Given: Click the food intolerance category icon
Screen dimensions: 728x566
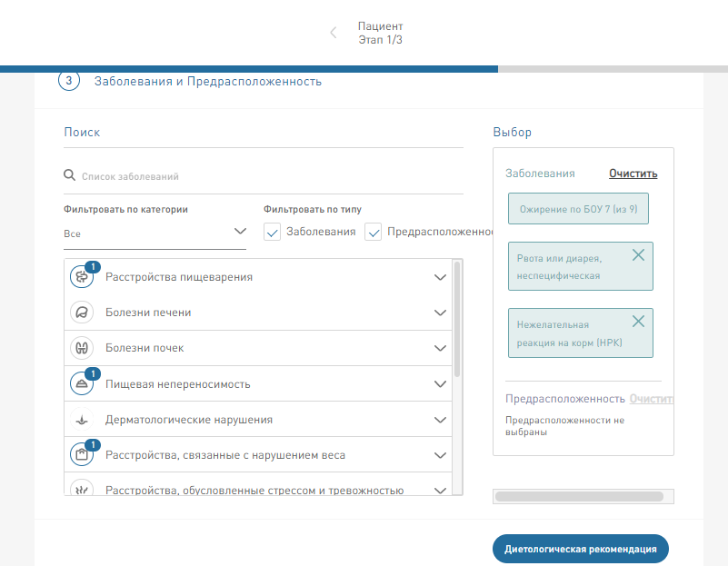Looking at the screenshot, I should (82, 384).
